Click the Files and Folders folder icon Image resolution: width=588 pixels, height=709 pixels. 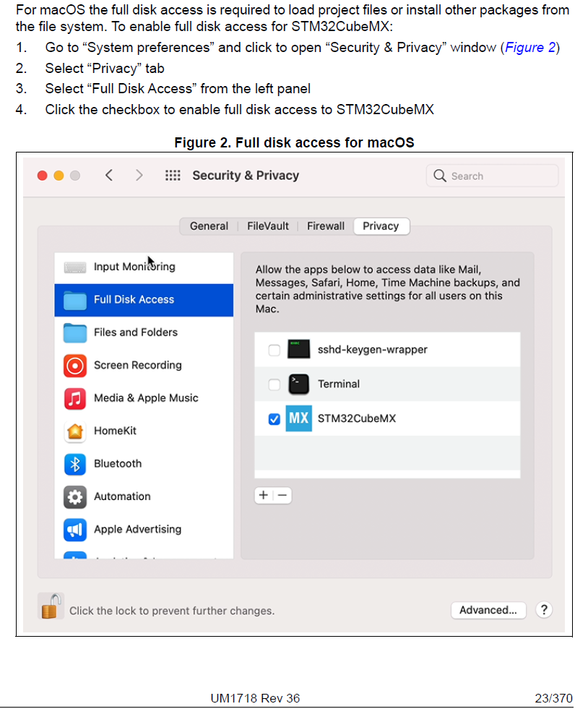coord(75,332)
